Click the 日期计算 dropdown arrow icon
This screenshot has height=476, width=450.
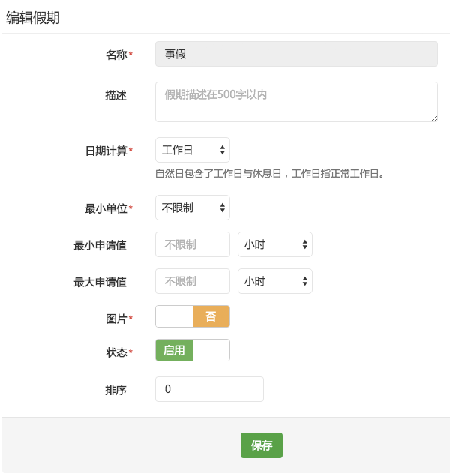pos(223,150)
